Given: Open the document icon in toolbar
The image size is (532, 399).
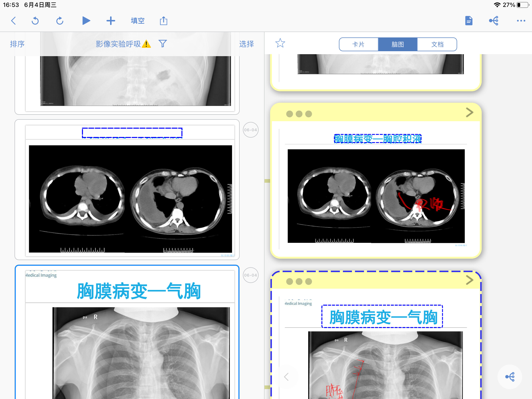Looking at the screenshot, I should [469, 21].
